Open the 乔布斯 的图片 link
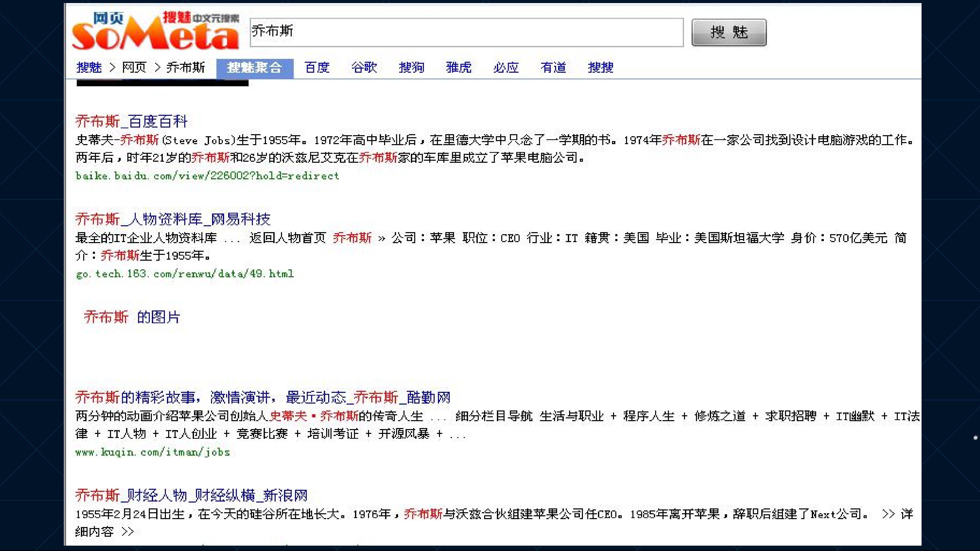The width and height of the screenshot is (980, 551). 132,317
